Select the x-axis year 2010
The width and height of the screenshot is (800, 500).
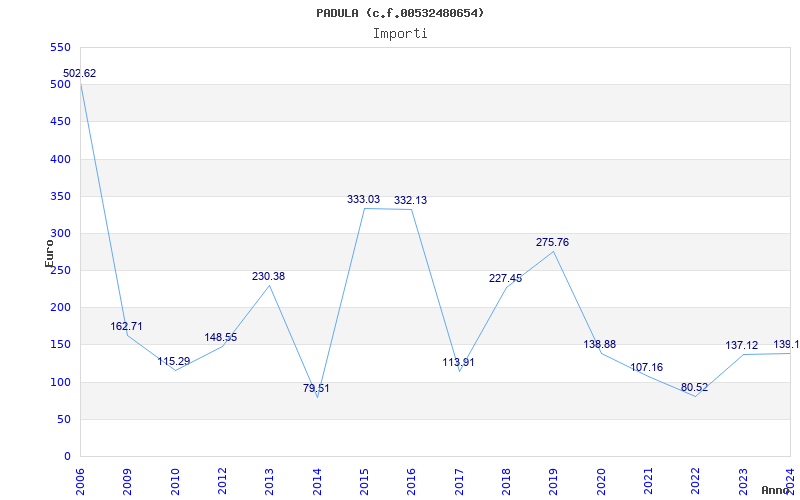click(x=175, y=481)
